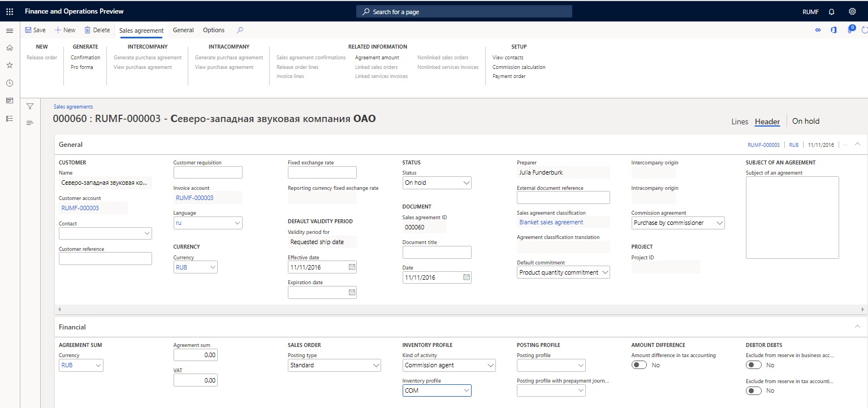Open the app launcher waffle icon
This screenshot has width=868, height=408.
coord(10,11)
